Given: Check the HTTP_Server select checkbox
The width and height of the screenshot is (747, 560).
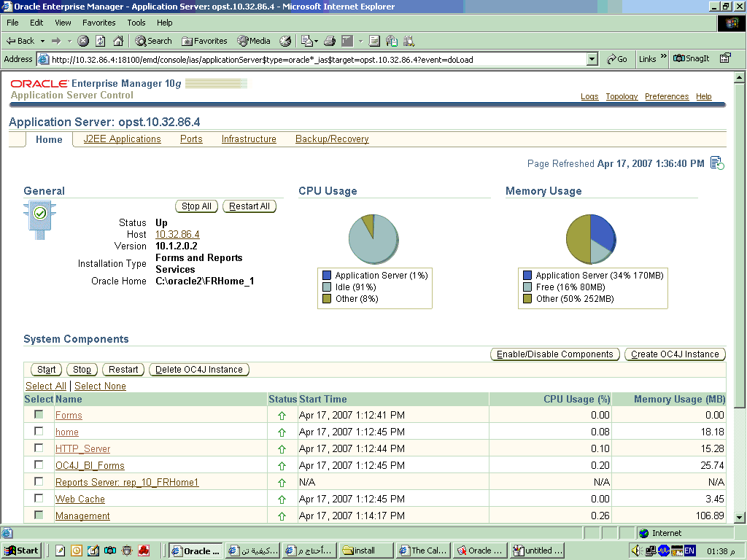Looking at the screenshot, I should coord(39,448).
